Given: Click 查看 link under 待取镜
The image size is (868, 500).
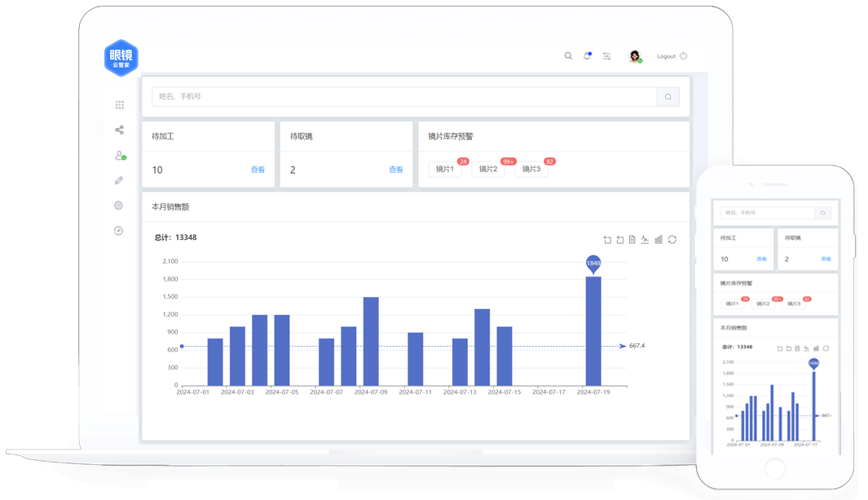Looking at the screenshot, I should [x=396, y=170].
